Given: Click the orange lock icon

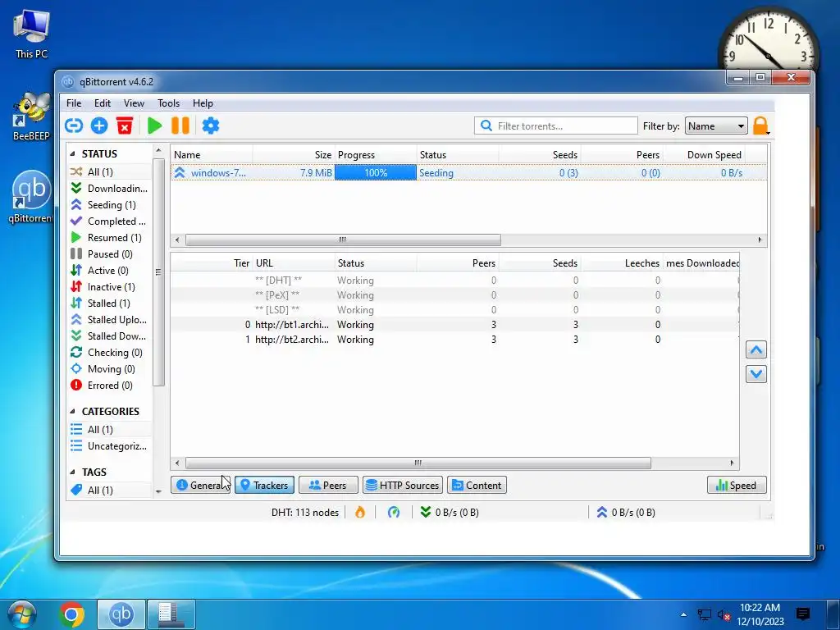Looking at the screenshot, I should pyautogui.click(x=760, y=126).
